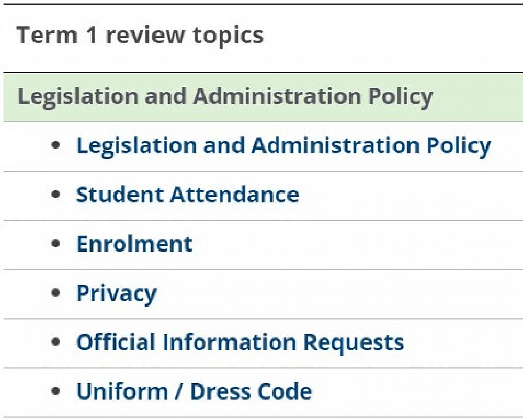Click the bullet before Uniform / Dress Code
Screen dimensions: 523x420
[56, 391]
